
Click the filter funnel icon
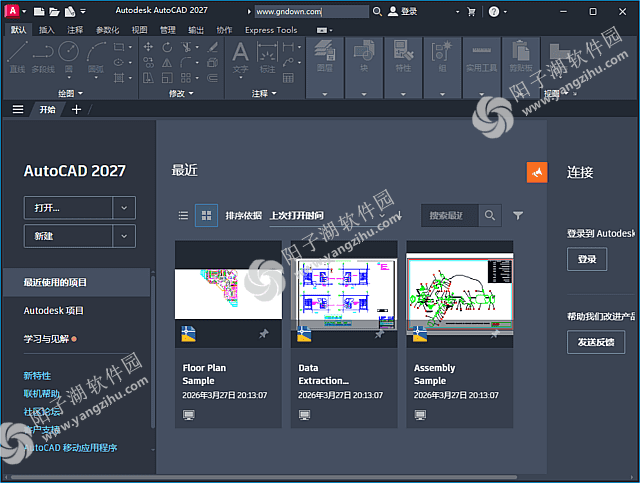tap(518, 215)
